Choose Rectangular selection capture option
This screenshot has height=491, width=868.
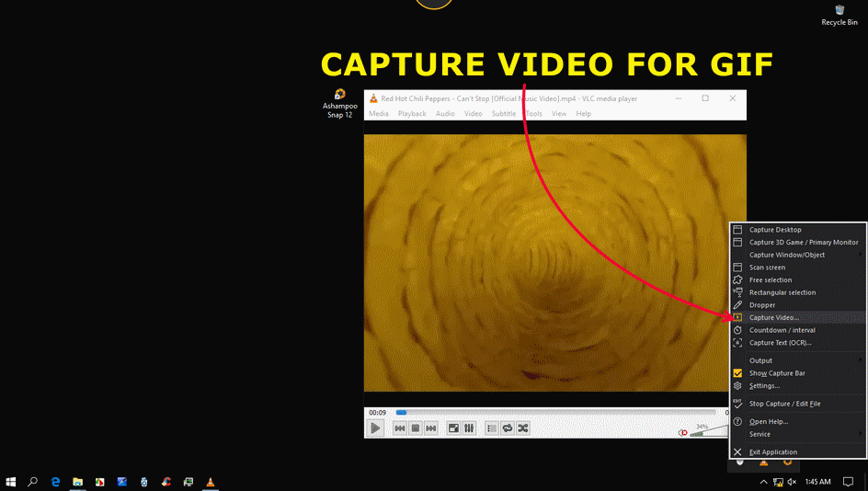(798, 292)
